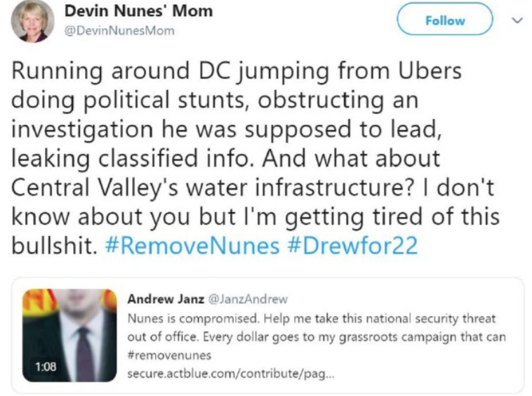Image resolution: width=532 pixels, height=396 pixels.
Task: Click the 'leaking classified info' sentence
Action: click(133, 159)
